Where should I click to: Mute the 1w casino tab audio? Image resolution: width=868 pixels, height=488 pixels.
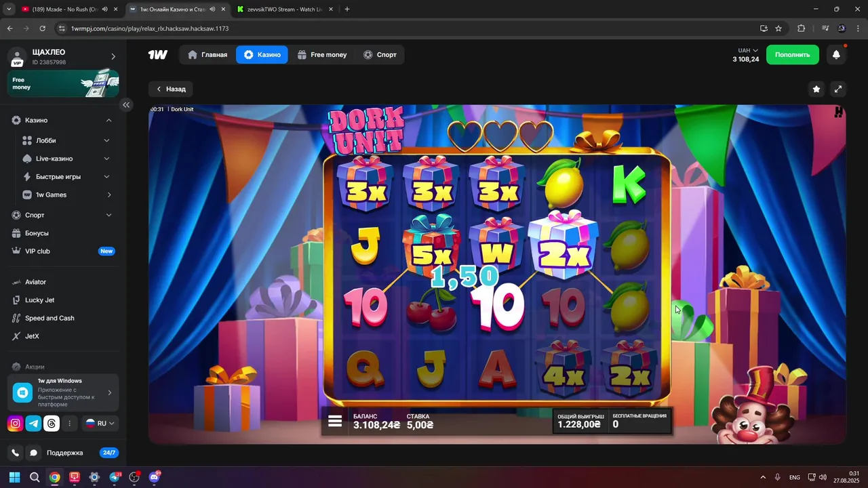coord(213,9)
